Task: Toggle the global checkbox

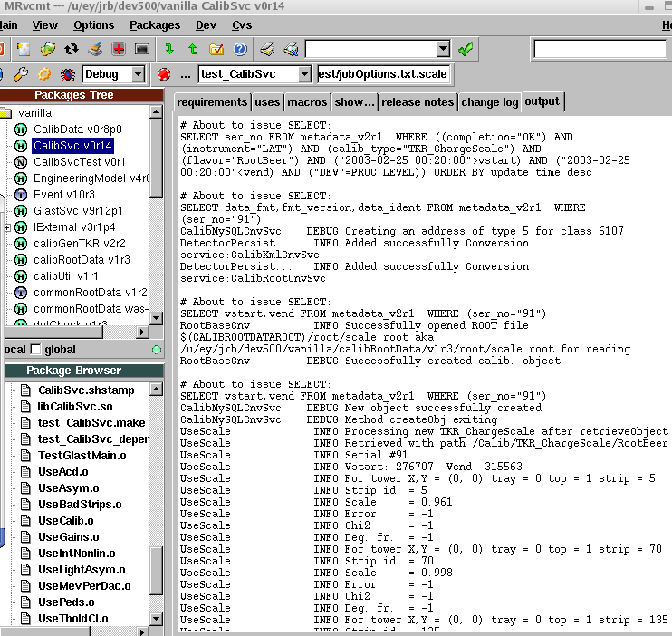Action: [36, 350]
